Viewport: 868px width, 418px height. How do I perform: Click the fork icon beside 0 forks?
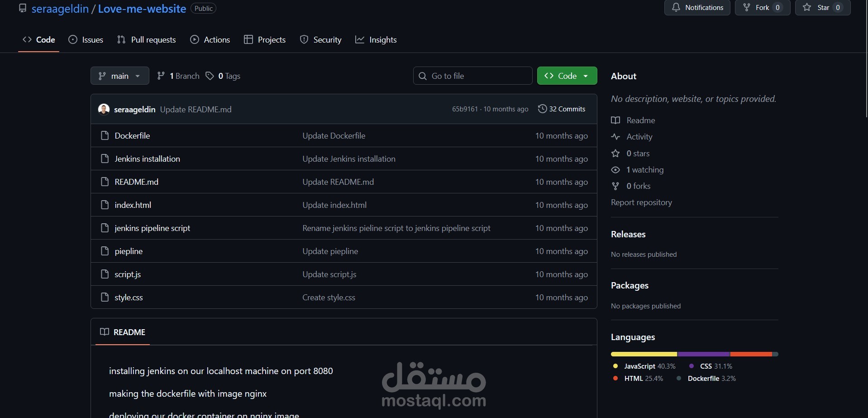pos(615,186)
